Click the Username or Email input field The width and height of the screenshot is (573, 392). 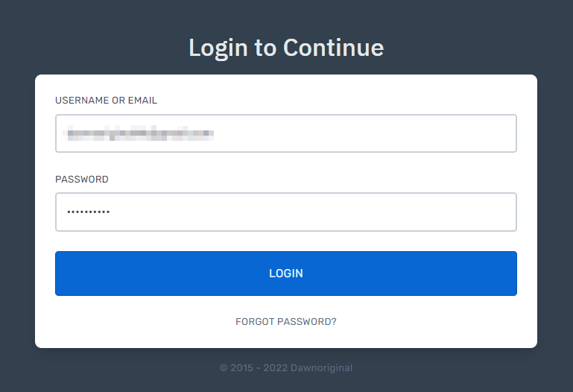click(x=286, y=133)
